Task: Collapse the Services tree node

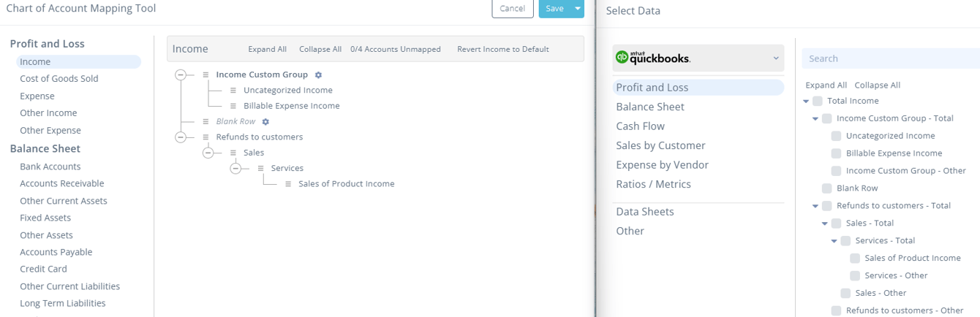Action: pyautogui.click(x=235, y=168)
